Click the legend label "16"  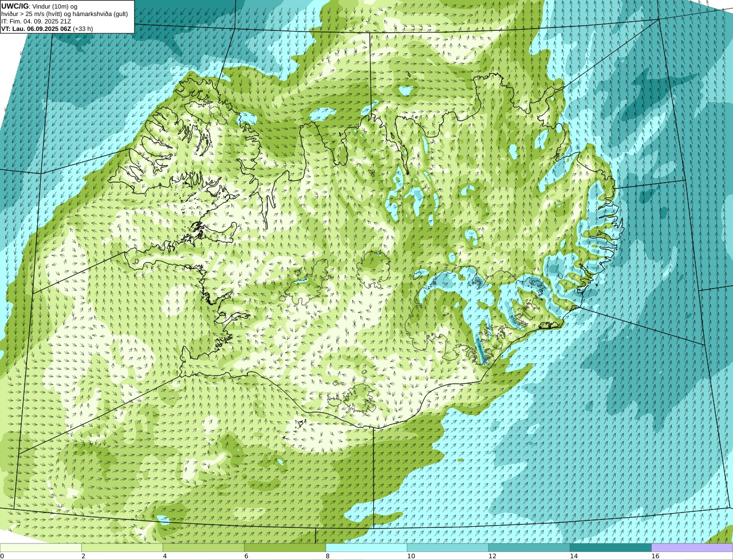coord(655,556)
